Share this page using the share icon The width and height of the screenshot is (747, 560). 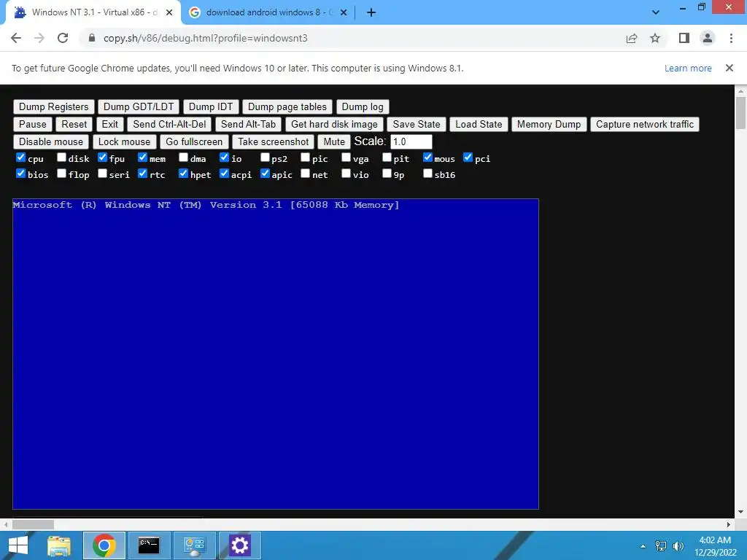632,38
